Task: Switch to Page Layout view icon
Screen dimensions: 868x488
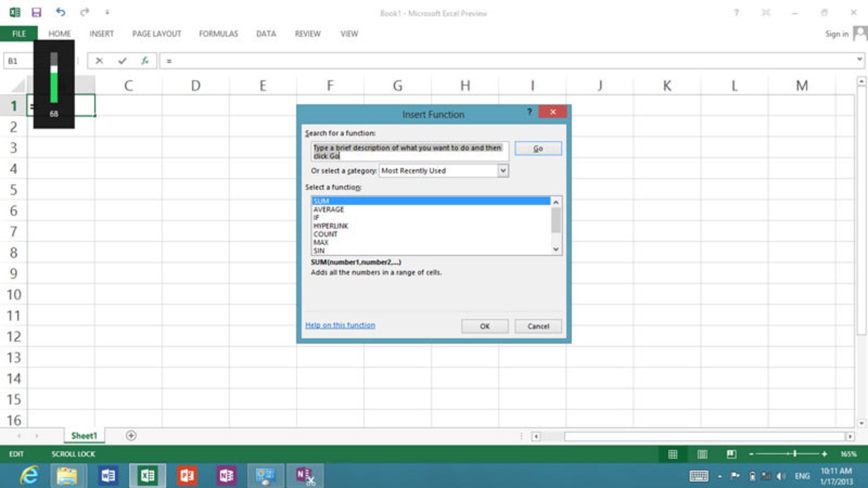Action: (x=702, y=454)
